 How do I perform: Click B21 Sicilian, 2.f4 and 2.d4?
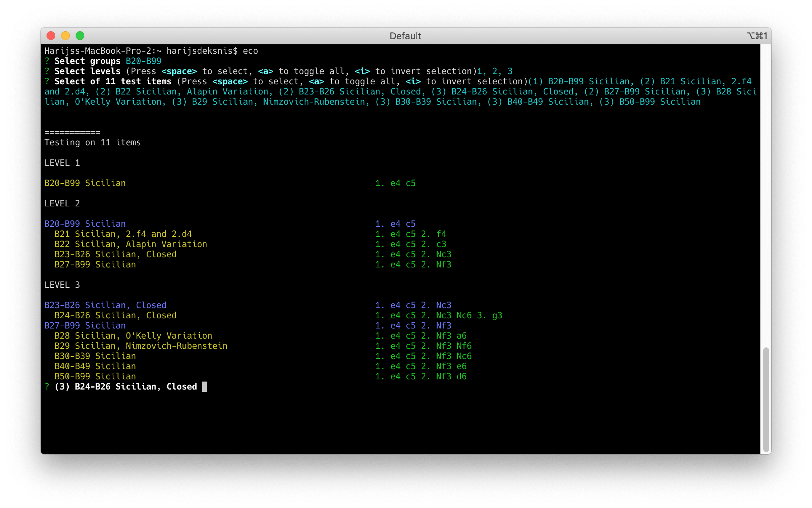[x=123, y=234]
